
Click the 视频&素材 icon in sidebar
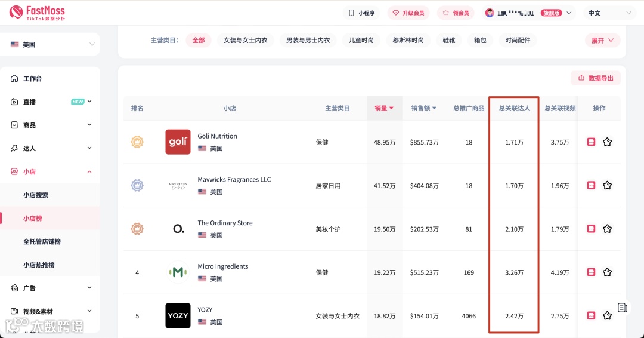(x=14, y=311)
